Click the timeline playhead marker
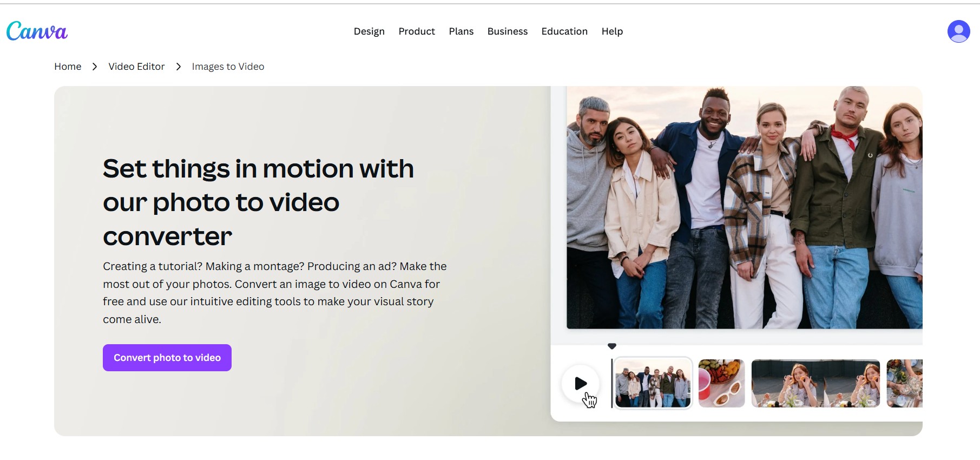The width and height of the screenshot is (980, 460). pyautogui.click(x=612, y=346)
